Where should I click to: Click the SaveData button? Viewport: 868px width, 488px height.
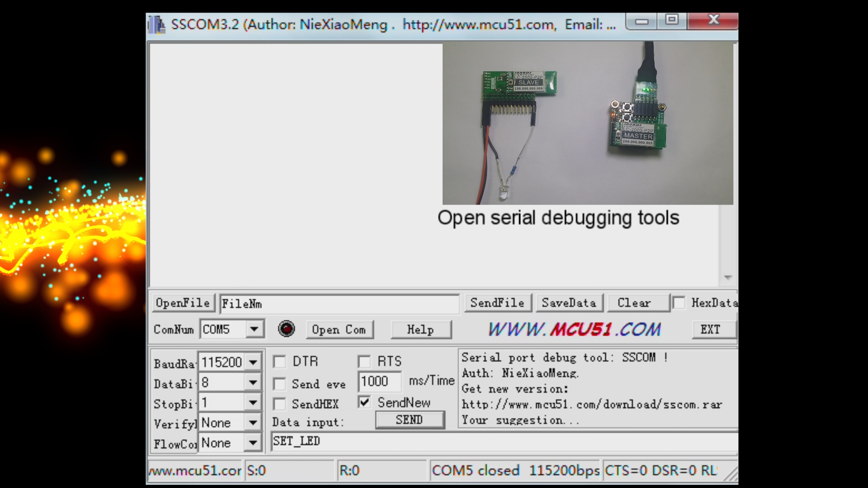(x=569, y=303)
